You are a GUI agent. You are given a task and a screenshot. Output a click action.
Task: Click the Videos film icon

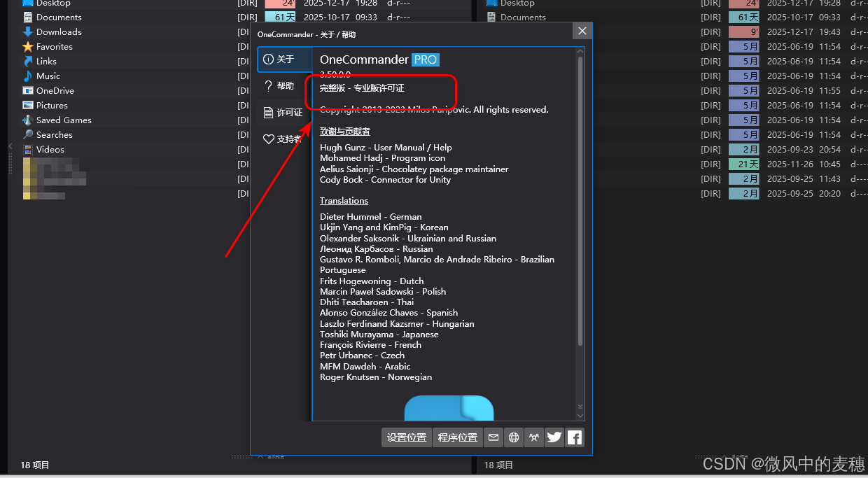coord(28,149)
